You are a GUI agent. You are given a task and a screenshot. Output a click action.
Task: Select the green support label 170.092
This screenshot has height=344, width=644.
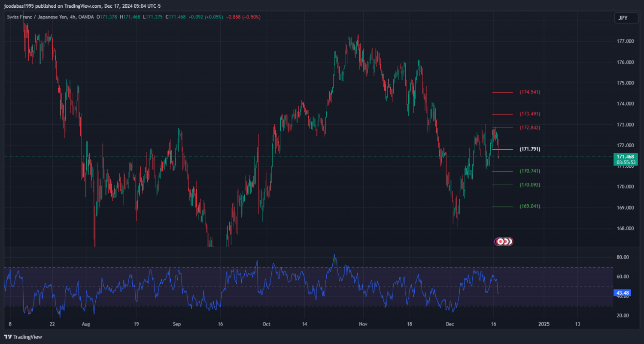click(x=530, y=185)
